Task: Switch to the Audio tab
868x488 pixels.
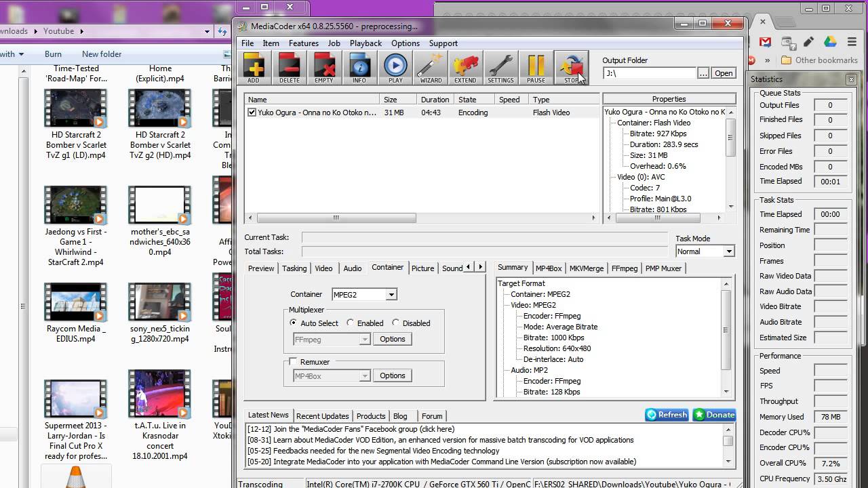Action: tap(353, 268)
